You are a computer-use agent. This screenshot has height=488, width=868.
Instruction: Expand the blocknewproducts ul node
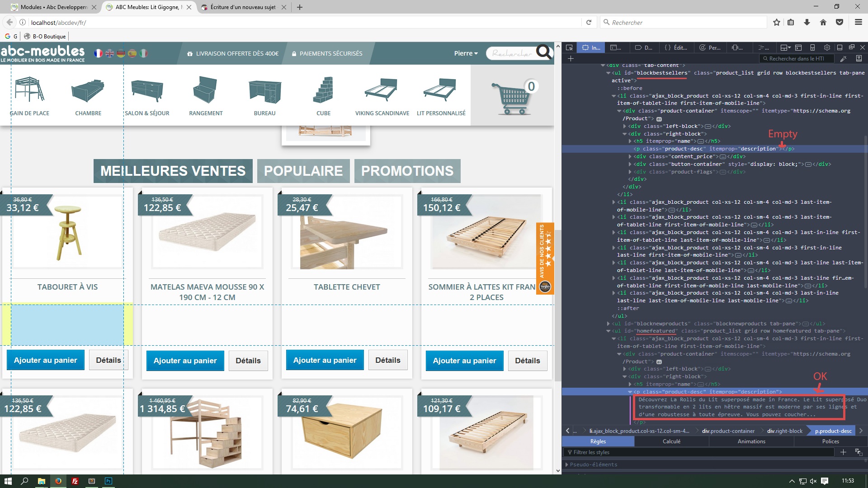point(608,324)
